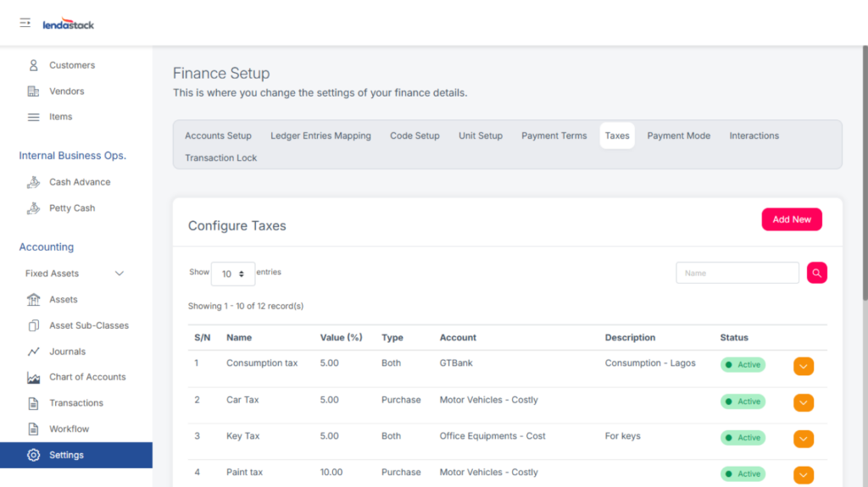Collapse the Fixed Assets sidebar section
868x487 pixels.
tap(120, 274)
